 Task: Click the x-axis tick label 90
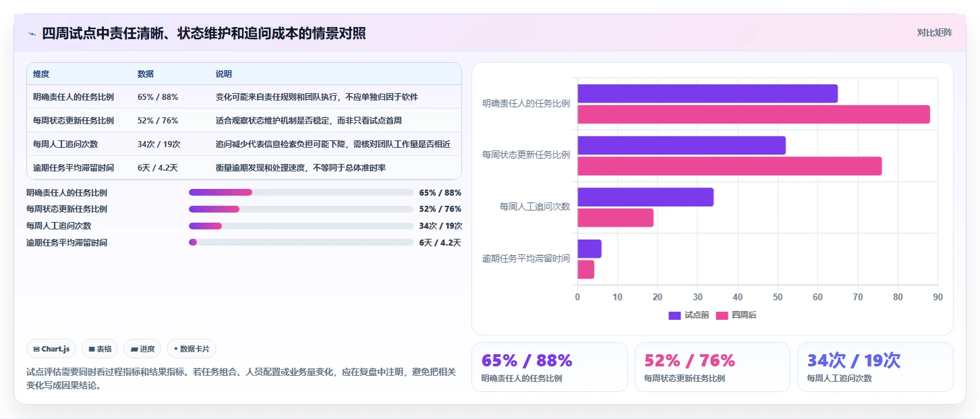click(938, 297)
